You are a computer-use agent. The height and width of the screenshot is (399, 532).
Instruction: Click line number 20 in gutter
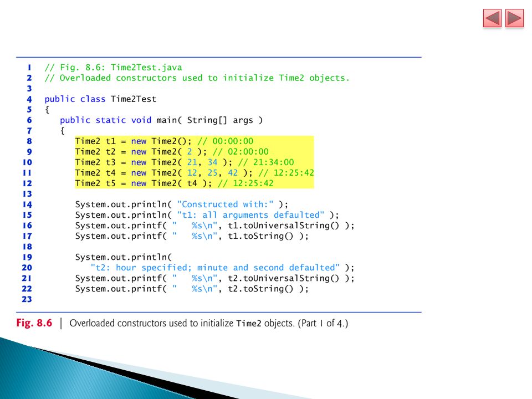pyautogui.click(x=27, y=267)
